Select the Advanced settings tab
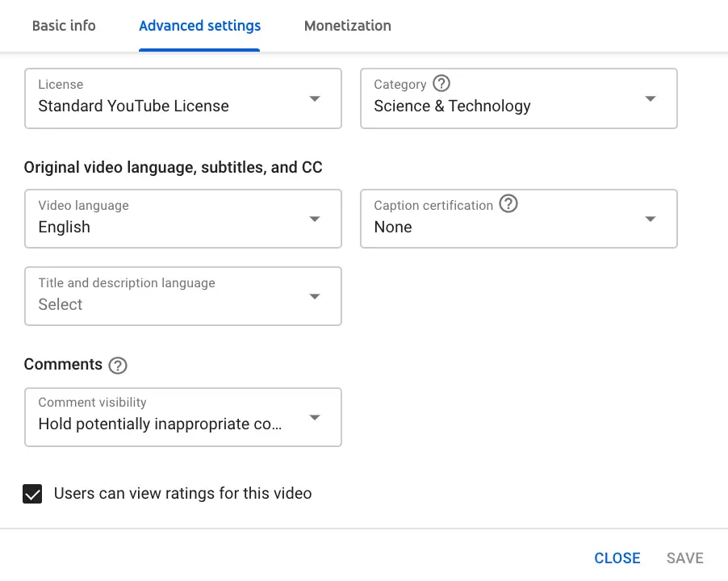This screenshot has width=728, height=581. (x=199, y=26)
